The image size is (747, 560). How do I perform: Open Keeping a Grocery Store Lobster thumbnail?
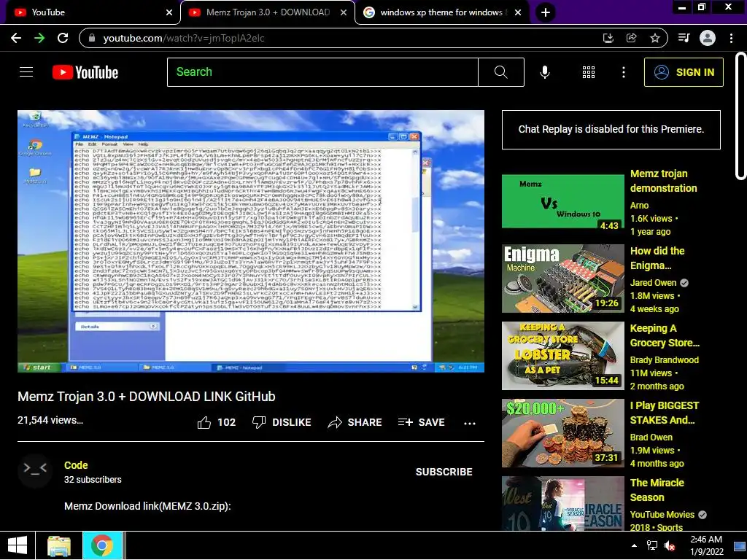tap(562, 356)
